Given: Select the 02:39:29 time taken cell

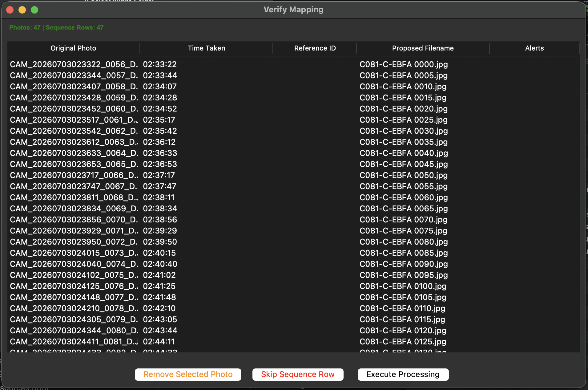Looking at the screenshot, I should pos(160,231).
